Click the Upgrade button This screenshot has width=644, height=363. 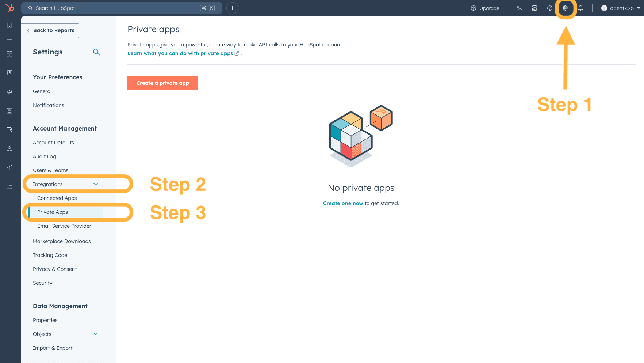[485, 8]
